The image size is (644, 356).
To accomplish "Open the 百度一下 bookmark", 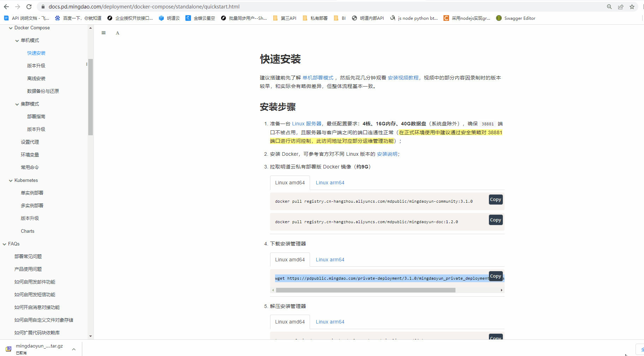I will click(78, 18).
